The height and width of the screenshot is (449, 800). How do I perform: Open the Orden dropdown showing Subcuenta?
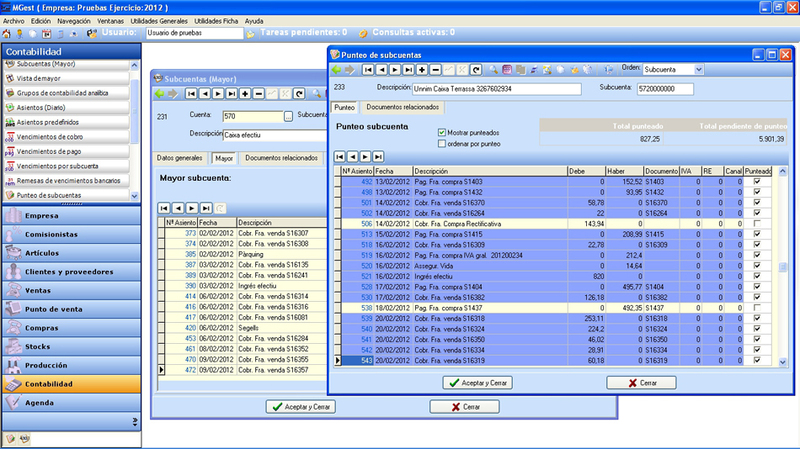[x=698, y=69]
